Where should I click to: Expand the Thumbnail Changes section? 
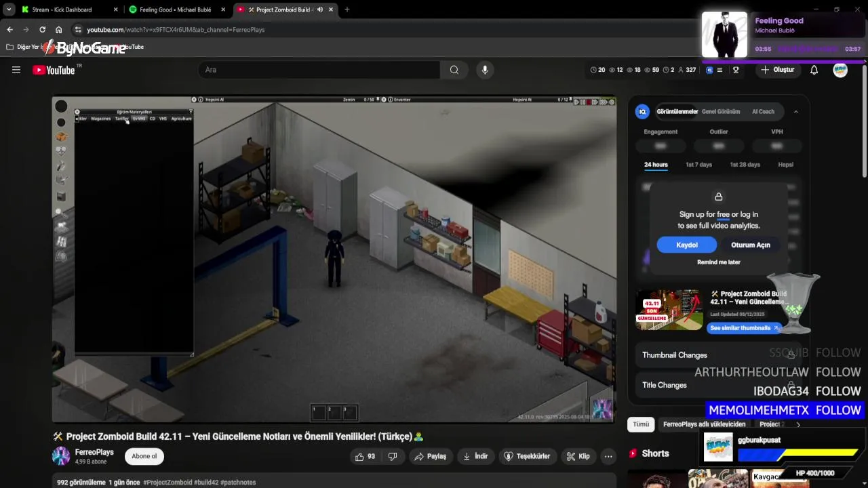coord(719,354)
